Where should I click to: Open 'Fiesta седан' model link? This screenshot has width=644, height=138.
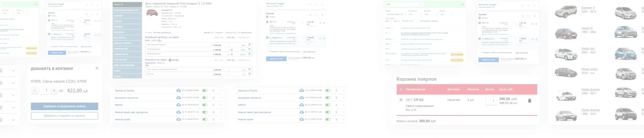(589, 69)
